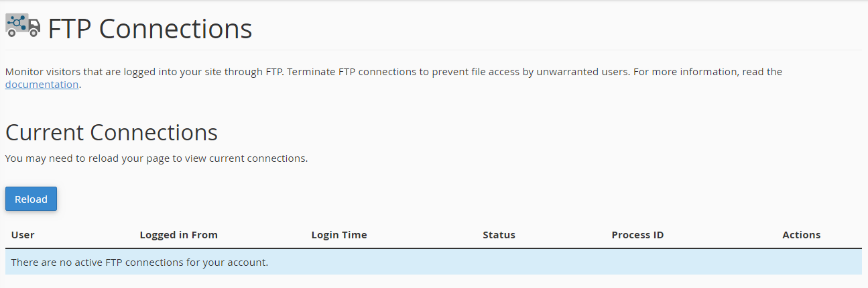
Task: Select the User column header
Action: pyautogui.click(x=23, y=235)
